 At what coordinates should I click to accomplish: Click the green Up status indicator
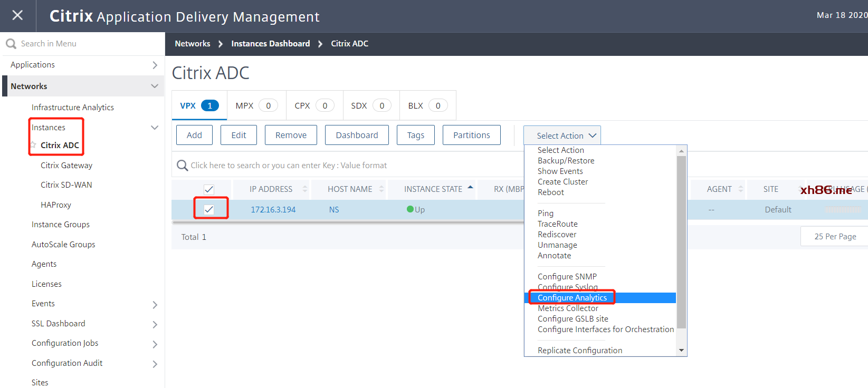[410, 209]
